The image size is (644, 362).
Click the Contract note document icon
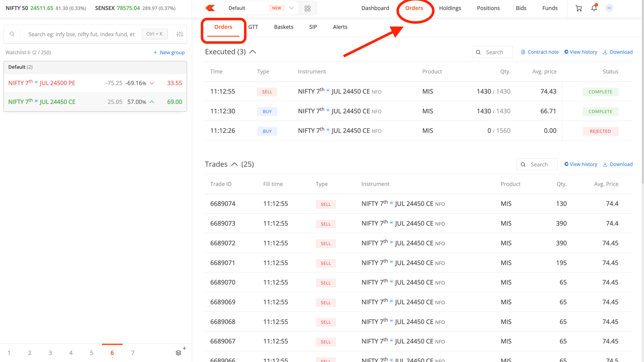523,52
